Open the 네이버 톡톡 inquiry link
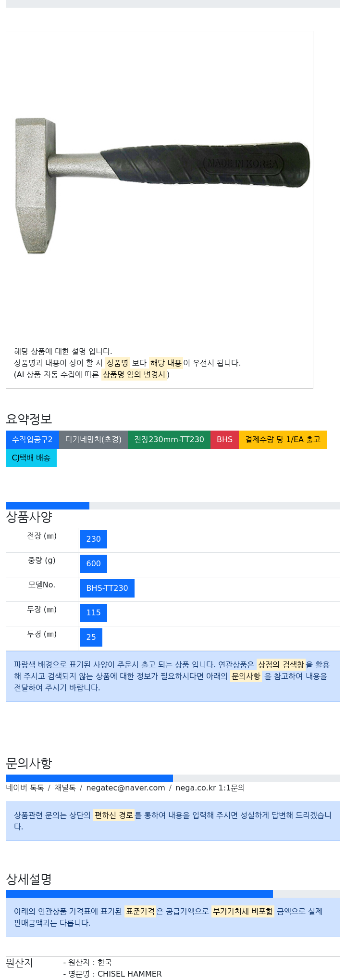 [25, 788]
